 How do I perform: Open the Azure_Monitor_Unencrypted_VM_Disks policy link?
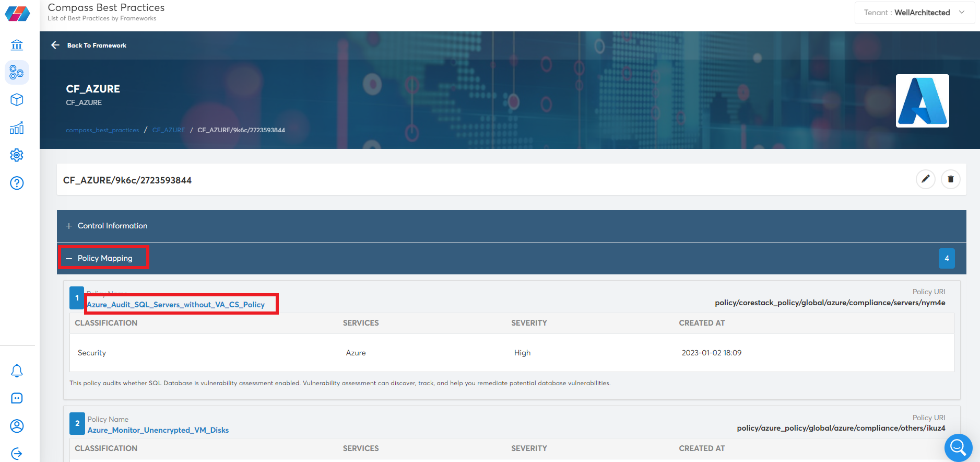pos(158,430)
